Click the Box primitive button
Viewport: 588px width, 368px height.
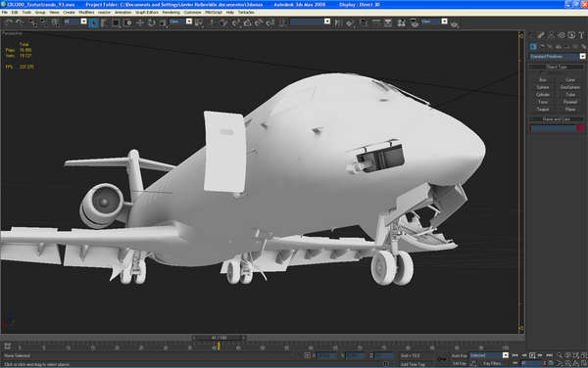pyautogui.click(x=543, y=79)
